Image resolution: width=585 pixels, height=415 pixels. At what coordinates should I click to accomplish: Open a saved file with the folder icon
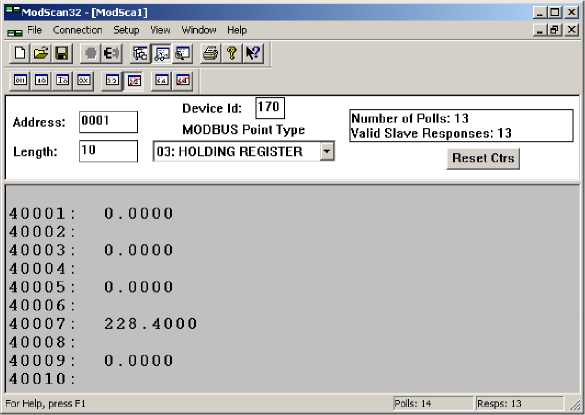(x=41, y=53)
